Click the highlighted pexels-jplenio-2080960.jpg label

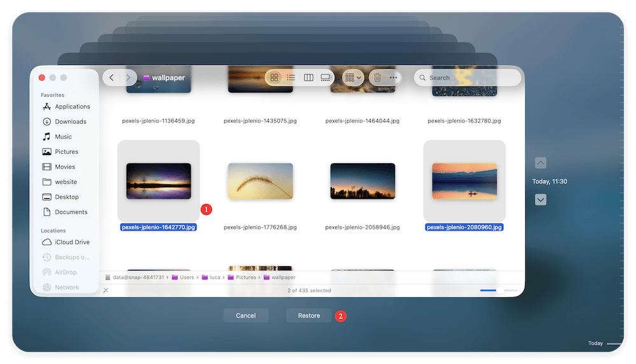[x=464, y=227]
